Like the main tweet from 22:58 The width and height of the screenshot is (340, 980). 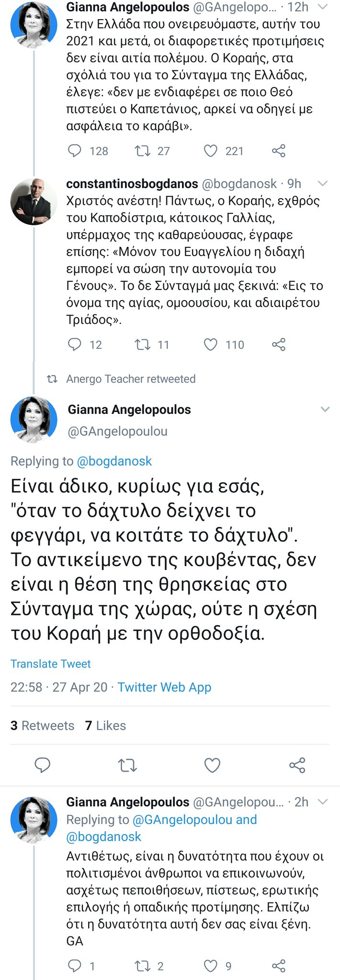pos(212,765)
